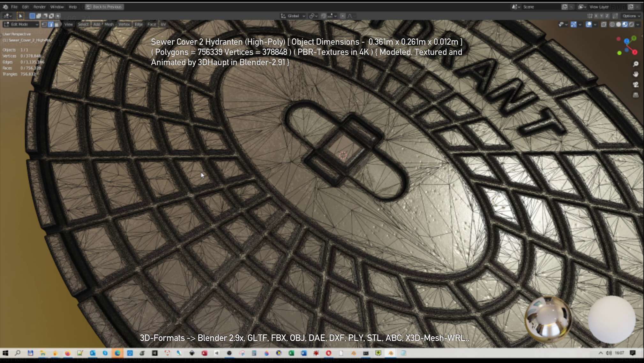Choose the Intersect selection mode icon
The width and height of the screenshot is (644, 363).
pyautogui.click(x=58, y=16)
